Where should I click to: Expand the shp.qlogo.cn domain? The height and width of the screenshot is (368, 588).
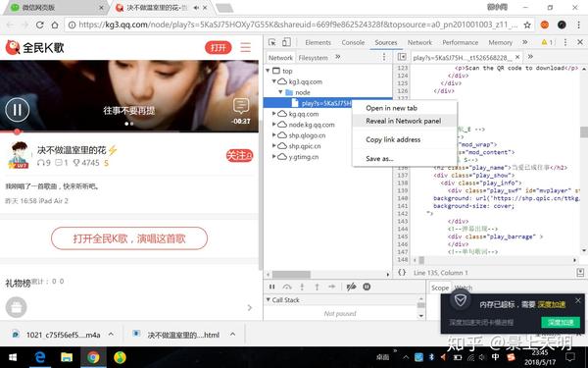274,135
